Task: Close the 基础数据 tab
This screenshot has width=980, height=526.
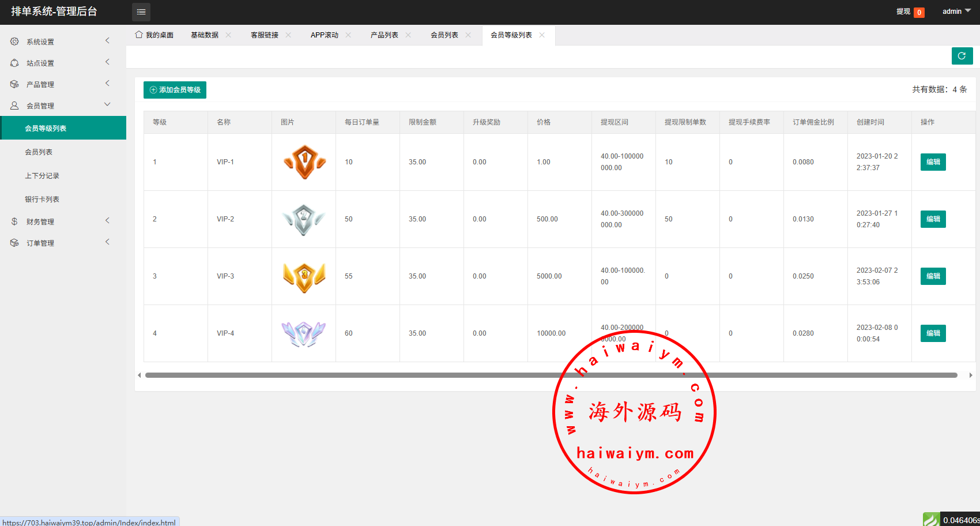Action: coord(229,35)
